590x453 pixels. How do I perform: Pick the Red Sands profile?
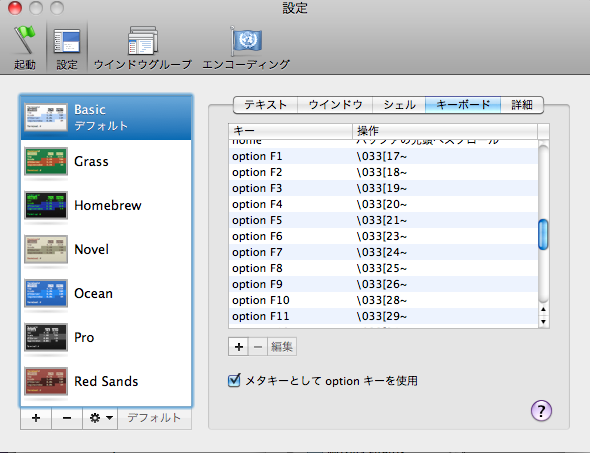tap(106, 382)
